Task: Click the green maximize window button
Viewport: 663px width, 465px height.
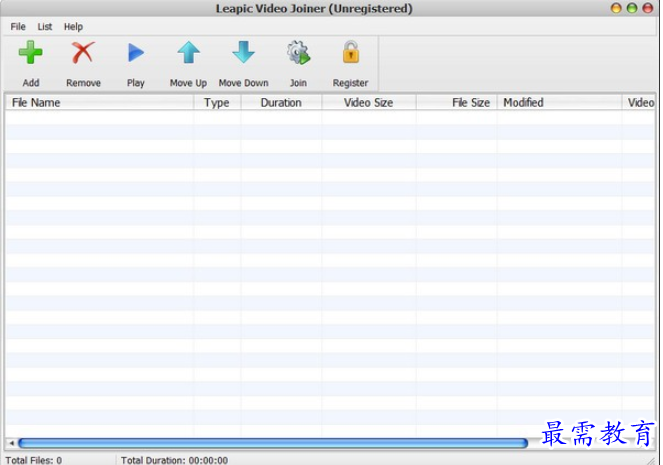Action: [x=632, y=8]
